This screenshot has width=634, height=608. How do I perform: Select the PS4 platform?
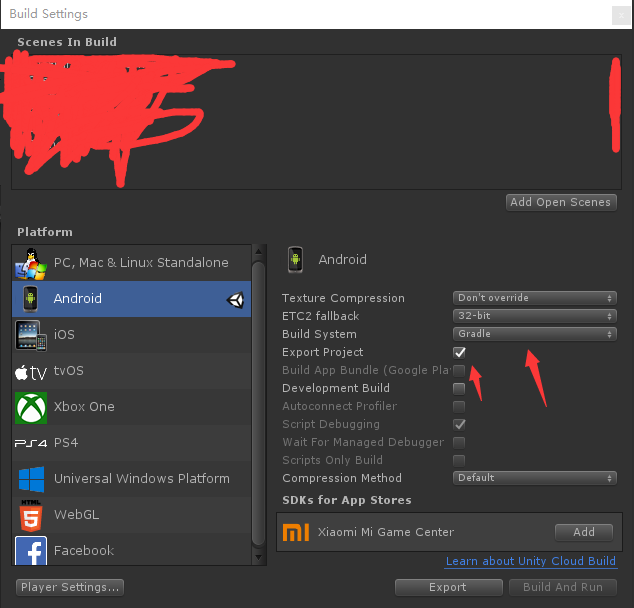coord(131,443)
